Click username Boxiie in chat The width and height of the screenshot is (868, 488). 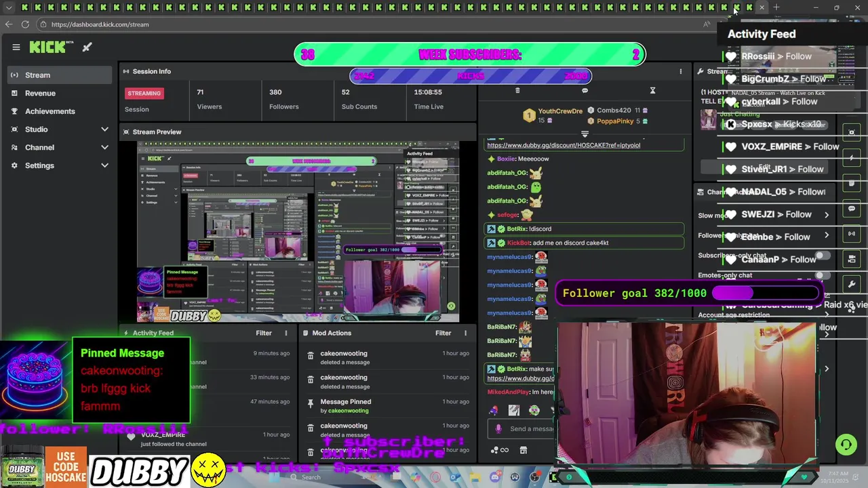(x=506, y=159)
